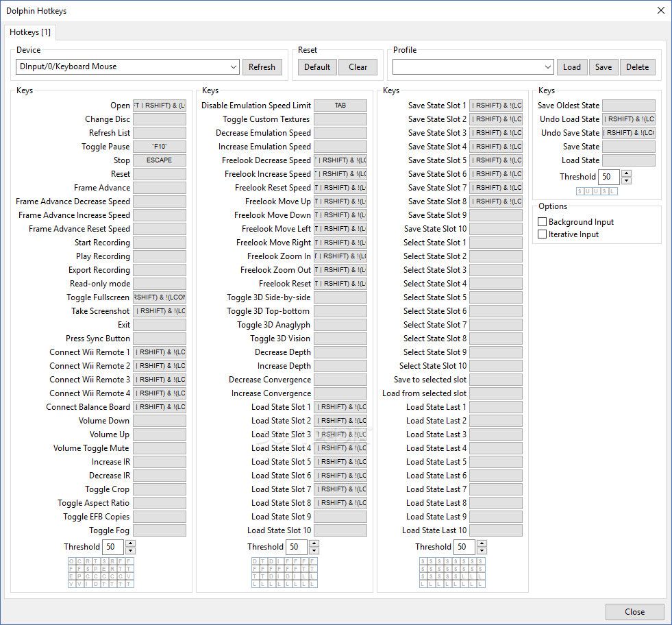The image size is (672, 625).
Task: Decrease threshold under Load State
Action: 627,180
